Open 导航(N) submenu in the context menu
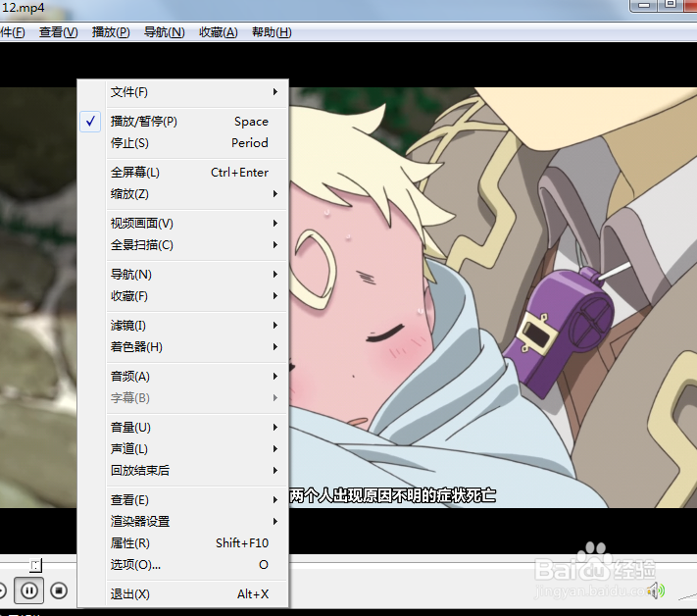Image resolution: width=697 pixels, height=616 pixels. [182, 275]
